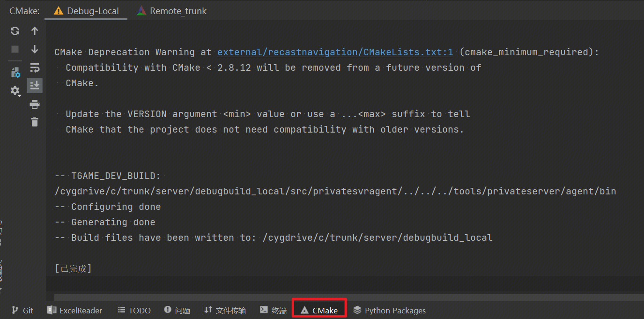Viewport: 644px width, 319px height.
Task: Jump up the stack trace with up arrow
Action: pos(35,31)
